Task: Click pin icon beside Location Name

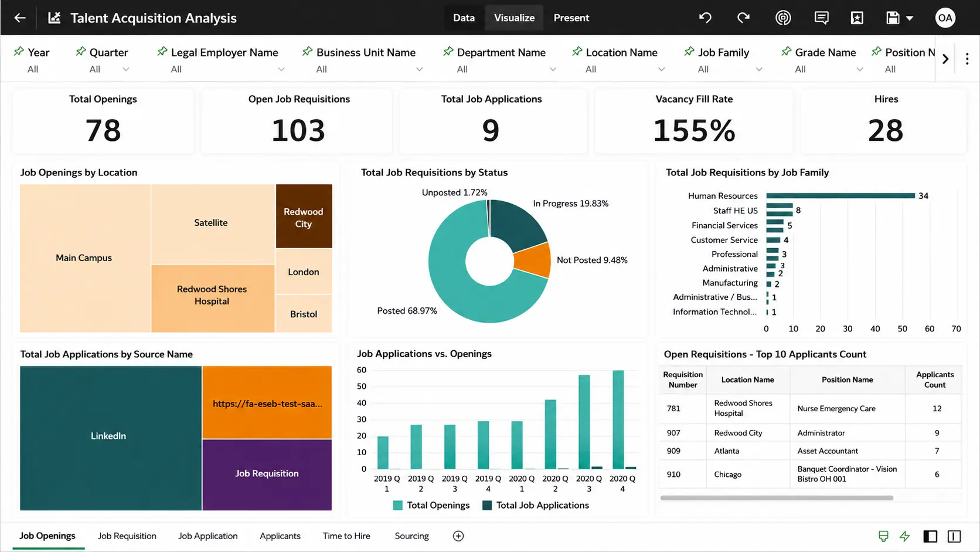Action: 577,52
